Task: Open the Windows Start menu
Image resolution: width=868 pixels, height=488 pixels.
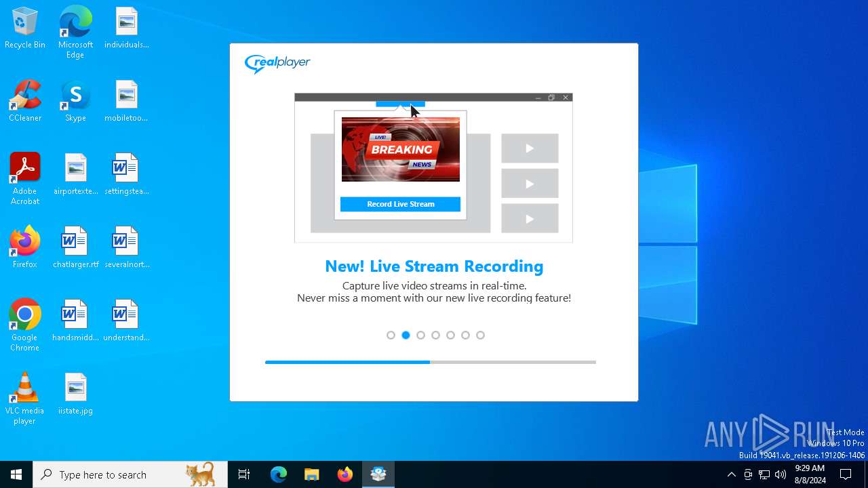Action: (16, 474)
